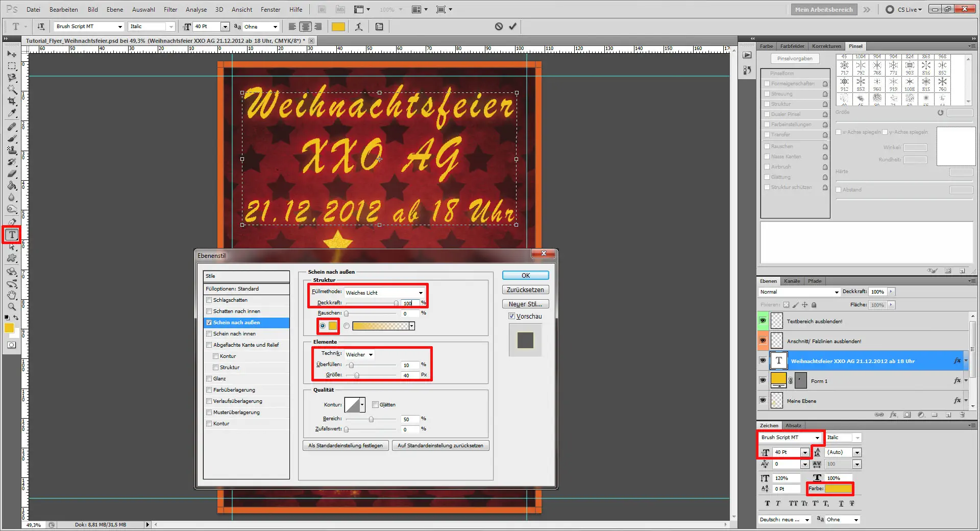980x531 pixels.
Task: Toggle Quick Mask mode icon
Action: (11, 345)
